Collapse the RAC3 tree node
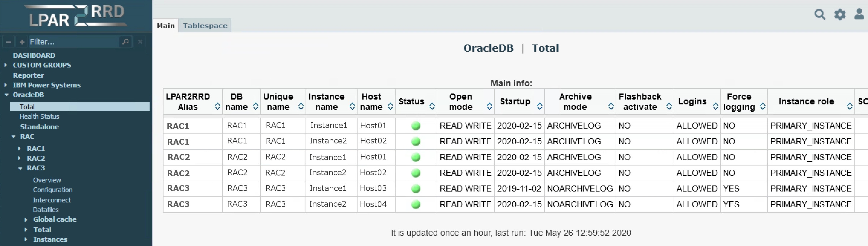 [20, 168]
